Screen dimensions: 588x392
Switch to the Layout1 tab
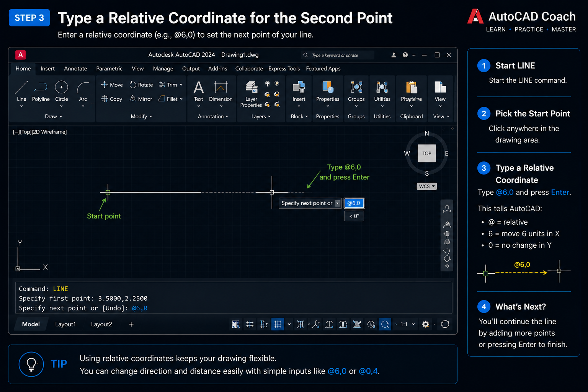click(65, 324)
